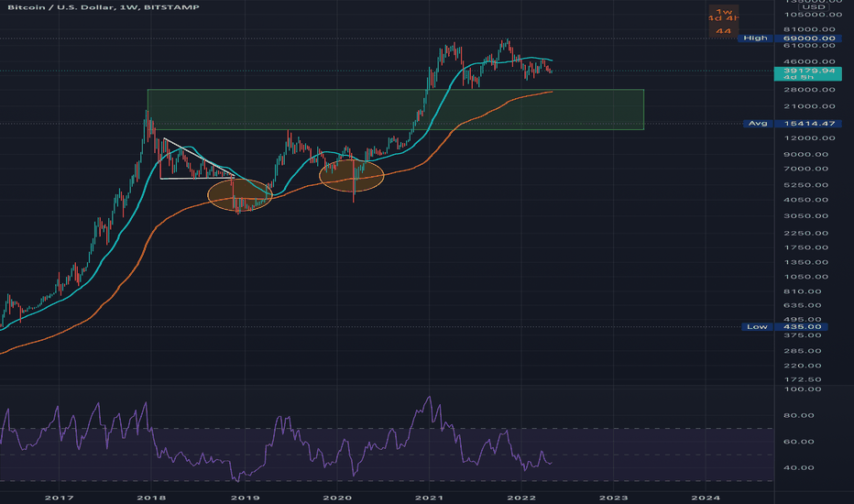854x504 pixels.
Task: Click the 21000.00 price scale value
Action: (809, 106)
